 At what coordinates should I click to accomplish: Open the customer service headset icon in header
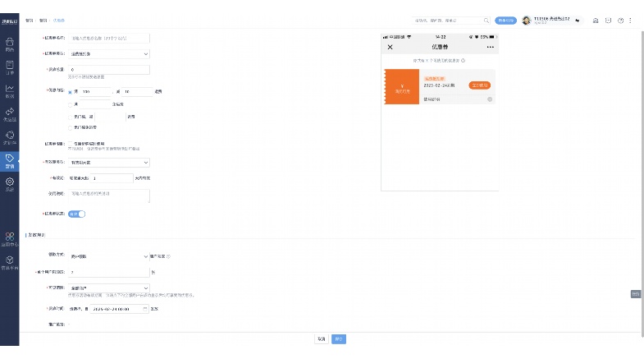click(x=596, y=21)
